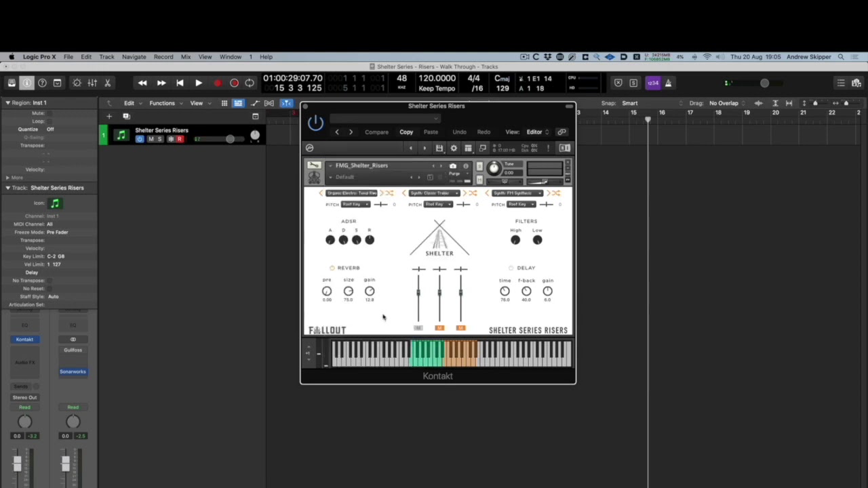Tick the Region Mute checkbox
Viewport: 868px width, 488px height.
[x=49, y=113]
